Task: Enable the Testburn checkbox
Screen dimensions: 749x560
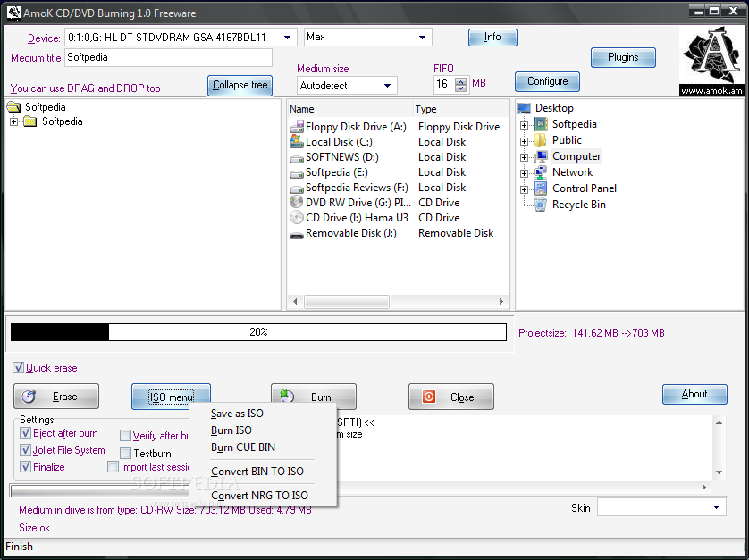Action: pos(126,453)
